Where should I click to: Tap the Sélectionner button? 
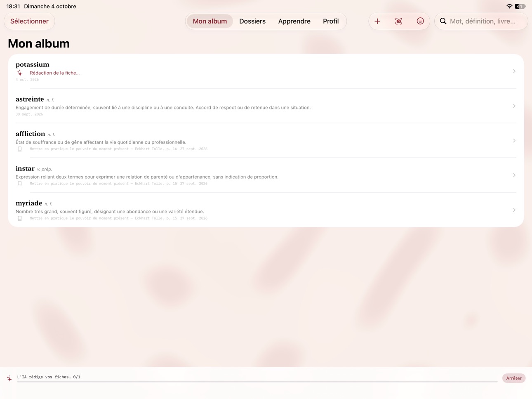[29, 21]
